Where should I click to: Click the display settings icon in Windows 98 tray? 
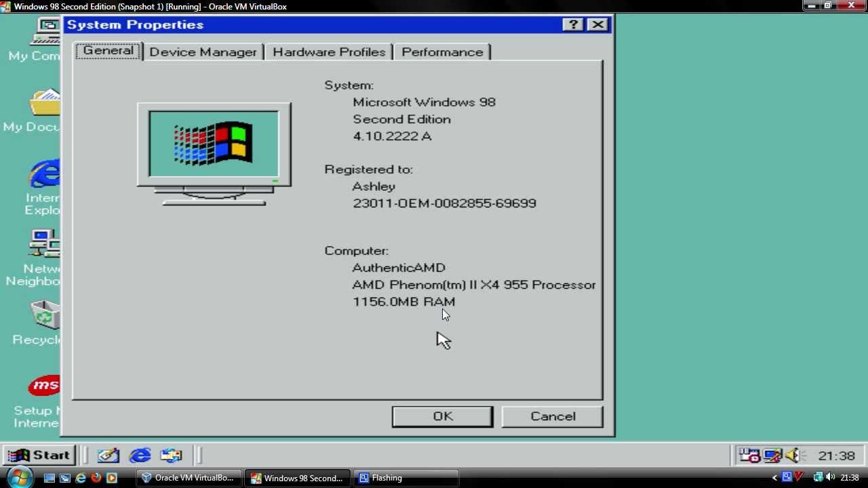point(772,455)
